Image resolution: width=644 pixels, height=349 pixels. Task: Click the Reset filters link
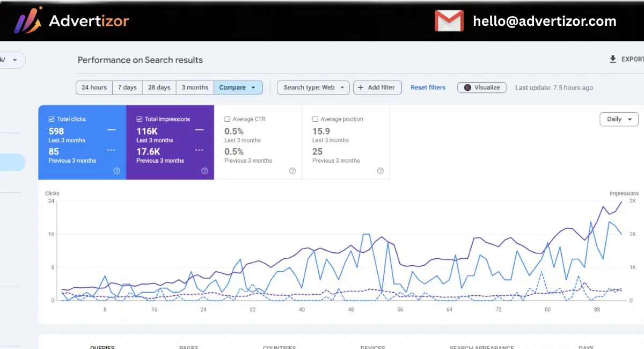(x=428, y=87)
